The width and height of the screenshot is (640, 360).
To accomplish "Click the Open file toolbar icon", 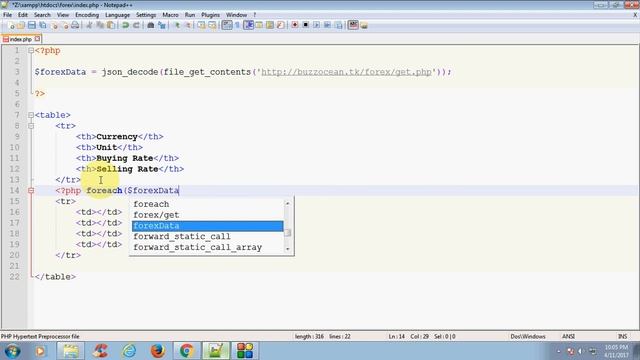I will 21,25.
